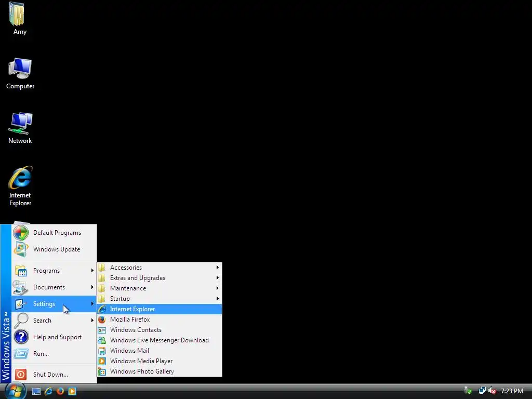
Task: Click the Run dialog icon
Action: (21, 354)
